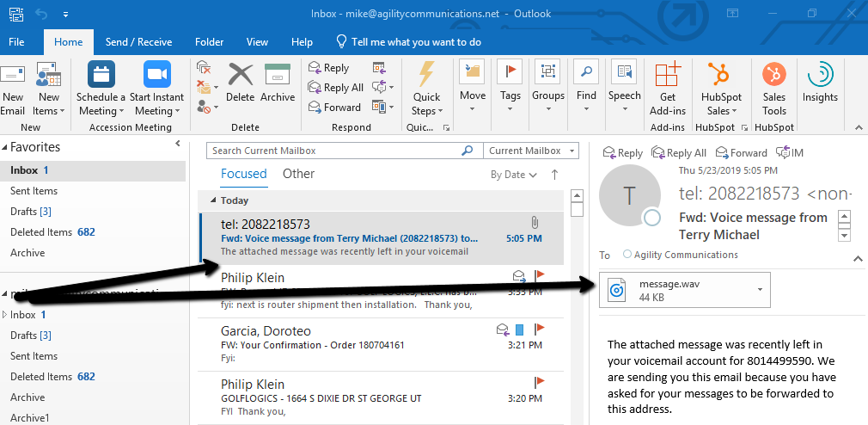Click the Tell me what you want to do box
This screenshot has height=425, width=868.
409,42
